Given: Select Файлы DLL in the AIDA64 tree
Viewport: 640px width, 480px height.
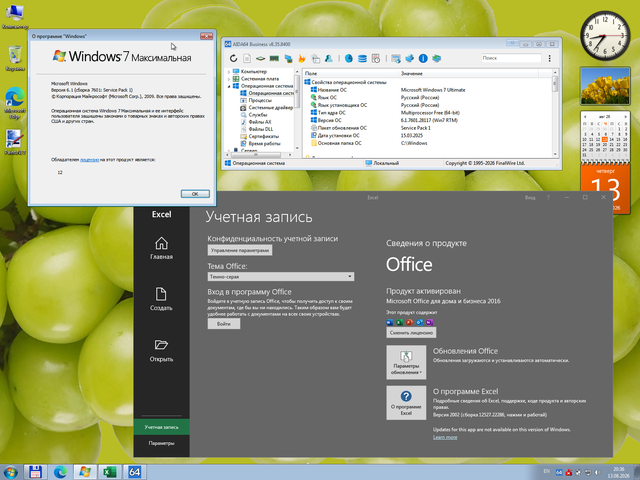Looking at the screenshot, I should pos(261,129).
